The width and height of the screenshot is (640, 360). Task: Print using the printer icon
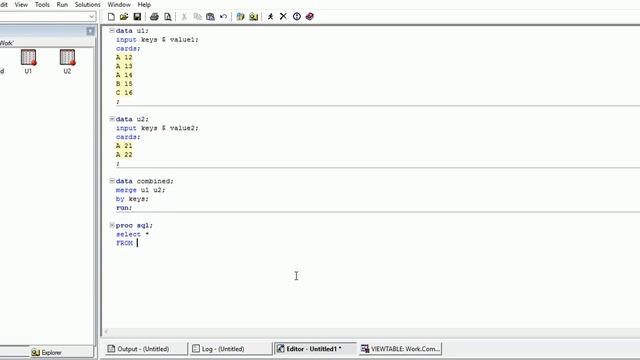coord(154,17)
